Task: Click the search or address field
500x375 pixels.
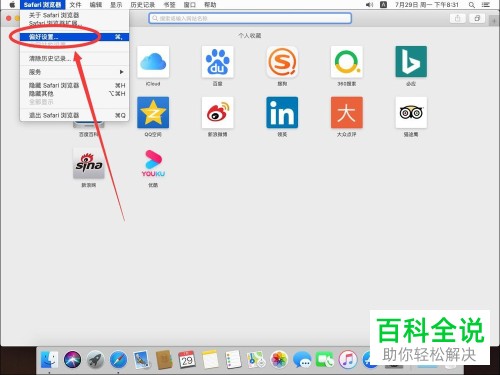Action: pyautogui.click(x=250, y=18)
